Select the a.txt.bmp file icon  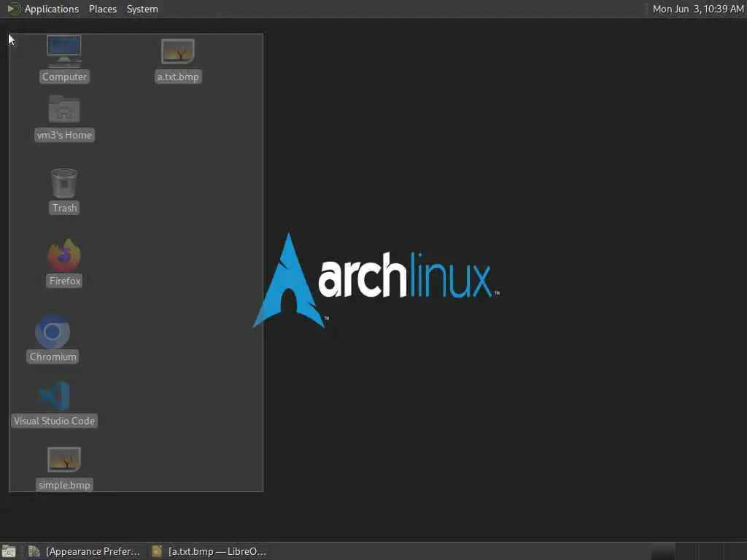tap(178, 52)
